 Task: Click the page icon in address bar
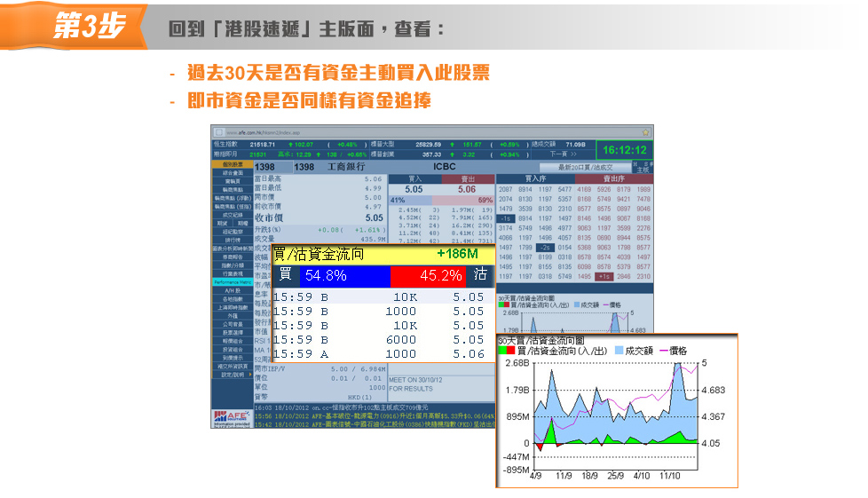tap(218, 131)
